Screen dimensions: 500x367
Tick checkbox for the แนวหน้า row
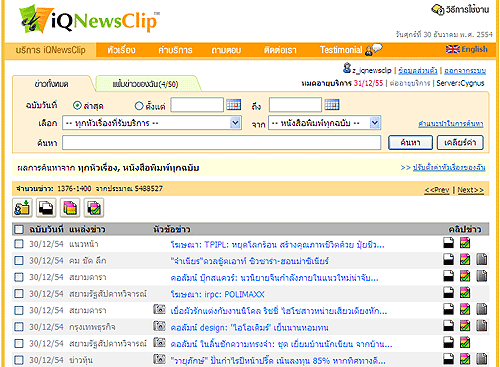(x=19, y=244)
